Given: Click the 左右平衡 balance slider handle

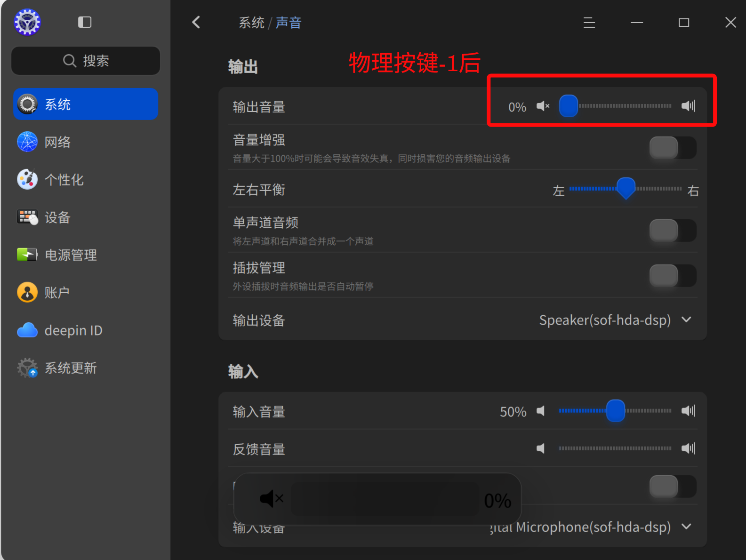Looking at the screenshot, I should [x=626, y=188].
